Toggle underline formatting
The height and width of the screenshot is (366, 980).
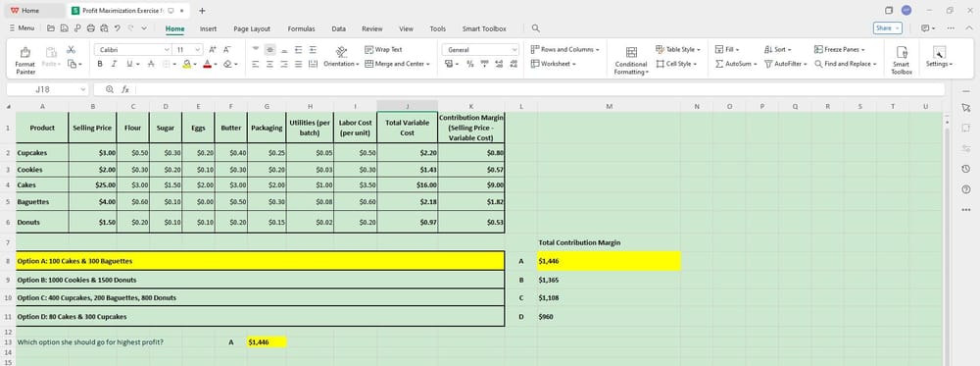coord(129,64)
